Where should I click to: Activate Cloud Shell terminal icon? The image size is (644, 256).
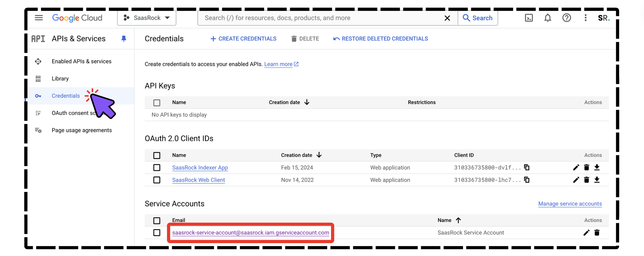tap(529, 18)
